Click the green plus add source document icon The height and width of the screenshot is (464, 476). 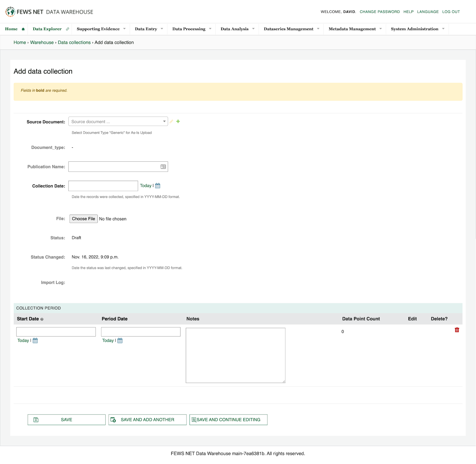click(x=178, y=122)
